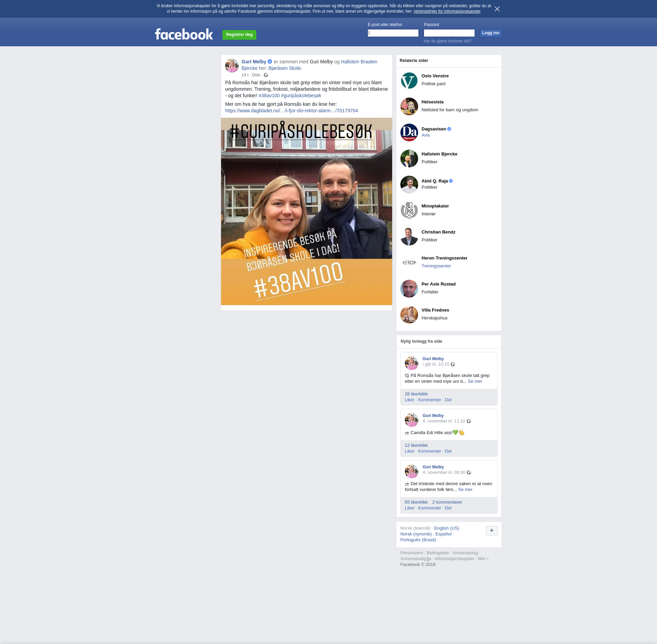Click the Dagsavisen logo icon
Image resolution: width=657 pixels, height=644 pixels.
409,132
